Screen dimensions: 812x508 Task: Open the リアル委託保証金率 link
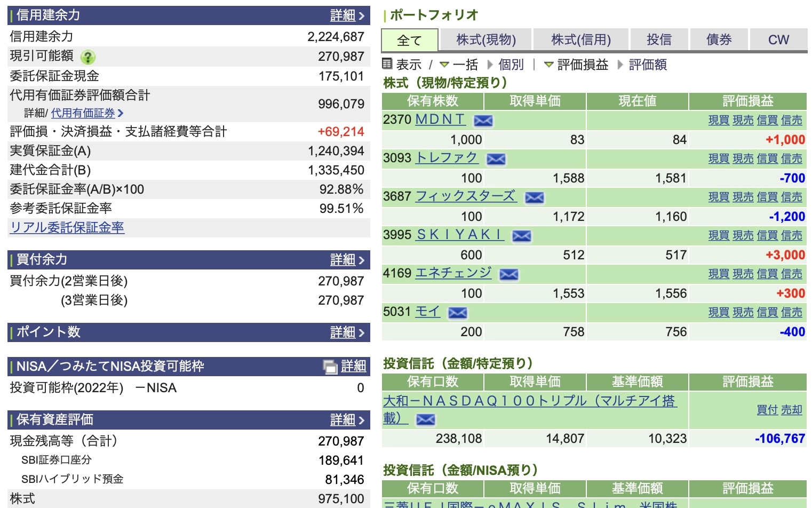[x=67, y=227]
